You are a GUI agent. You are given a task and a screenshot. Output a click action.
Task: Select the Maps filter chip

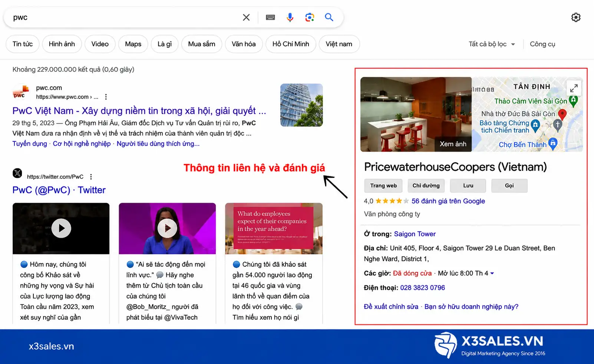133,44
